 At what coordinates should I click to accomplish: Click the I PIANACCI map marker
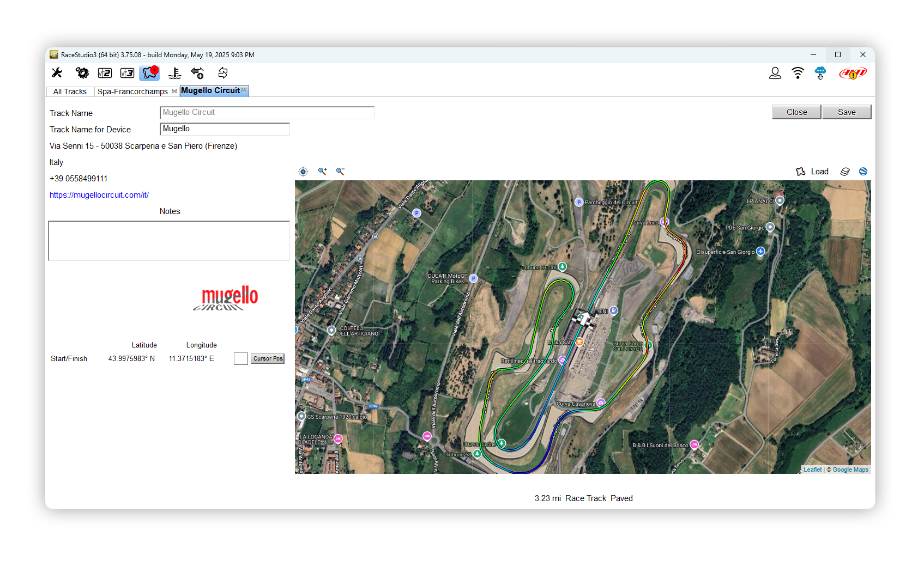pos(780,200)
